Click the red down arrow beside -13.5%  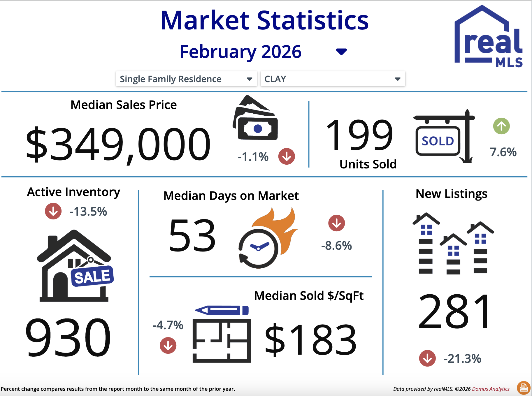click(53, 211)
